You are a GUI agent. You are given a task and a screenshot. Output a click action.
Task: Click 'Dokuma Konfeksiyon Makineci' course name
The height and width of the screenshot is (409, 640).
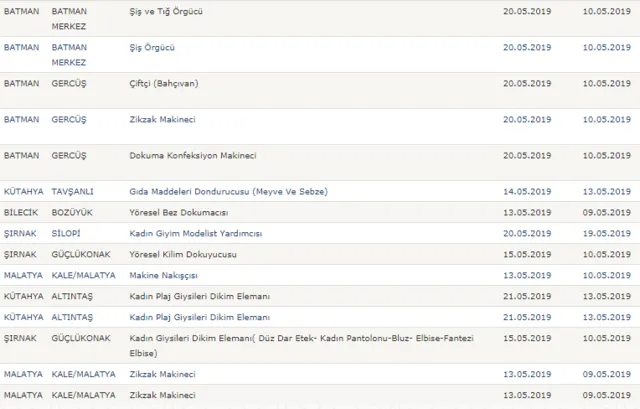pos(194,155)
